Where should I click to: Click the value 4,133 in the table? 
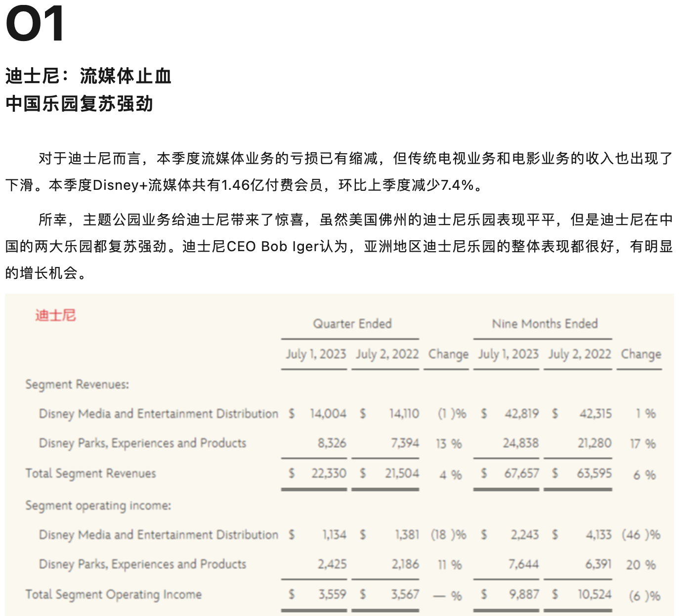[599, 534]
